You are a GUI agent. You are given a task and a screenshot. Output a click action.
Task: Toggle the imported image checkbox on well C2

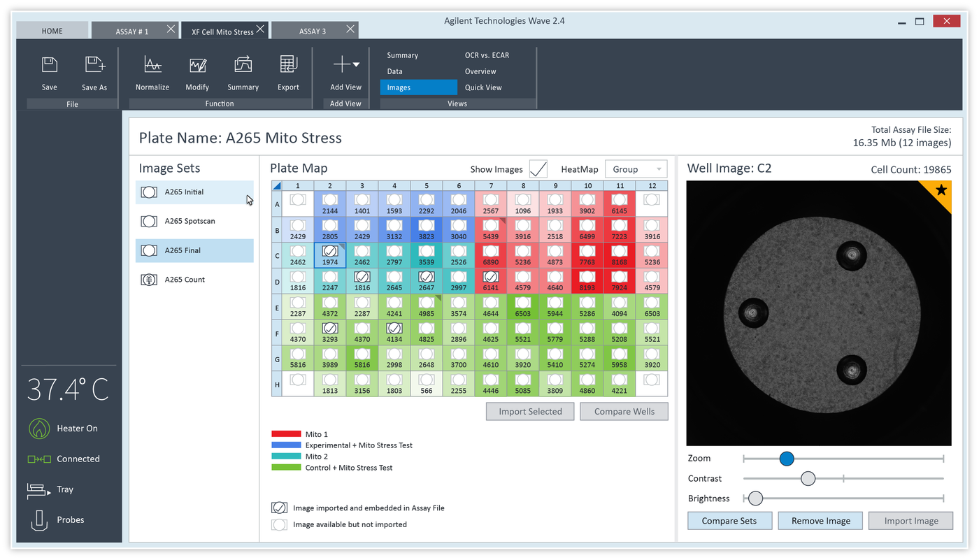point(329,250)
